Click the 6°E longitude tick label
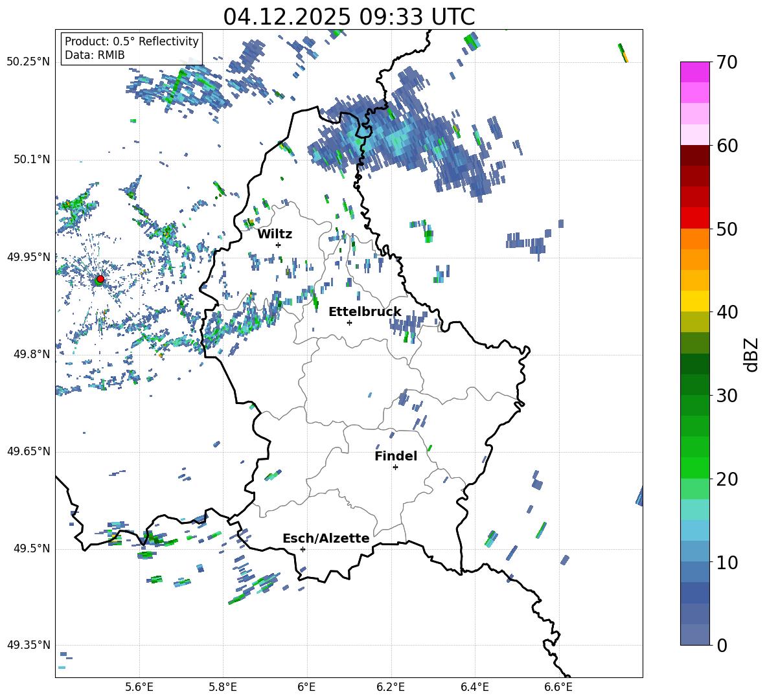This screenshot has height=700, width=767. pyautogui.click(x=306, y=687)
